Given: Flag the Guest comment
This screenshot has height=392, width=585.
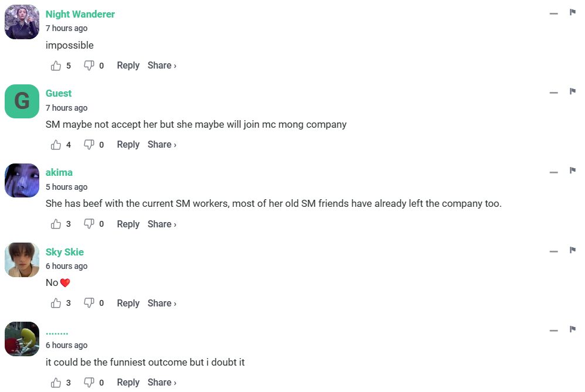Looking at the screenshot, I should tap(573, 91).
